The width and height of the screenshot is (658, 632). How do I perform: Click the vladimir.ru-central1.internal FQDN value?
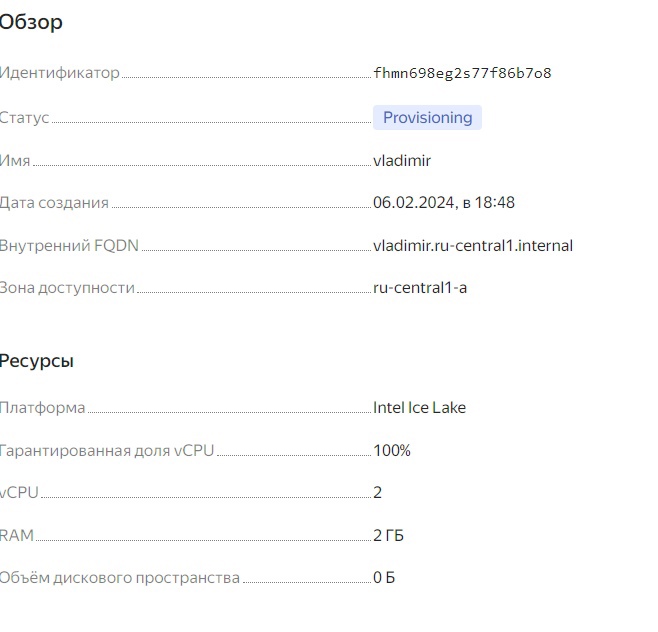473,246
